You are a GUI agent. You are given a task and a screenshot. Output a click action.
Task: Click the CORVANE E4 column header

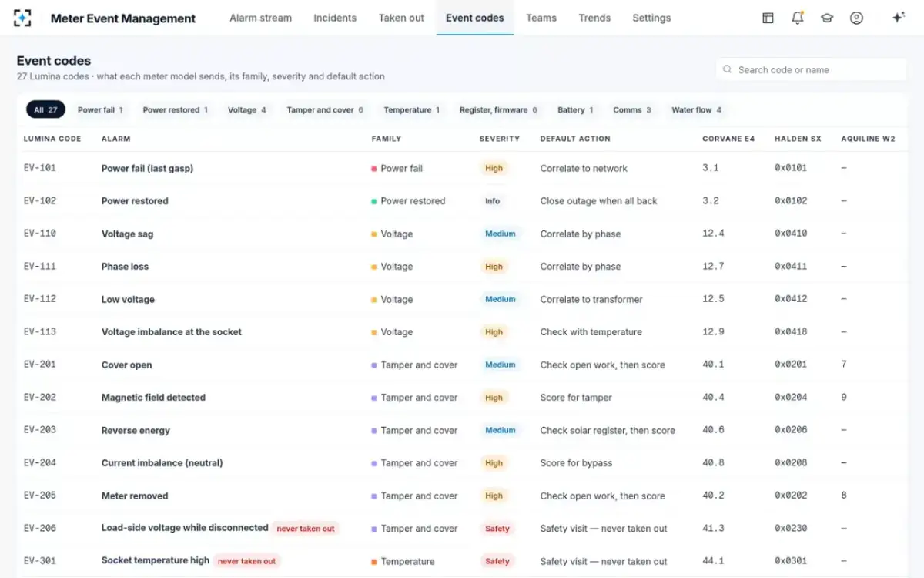(x=728, y=139)
